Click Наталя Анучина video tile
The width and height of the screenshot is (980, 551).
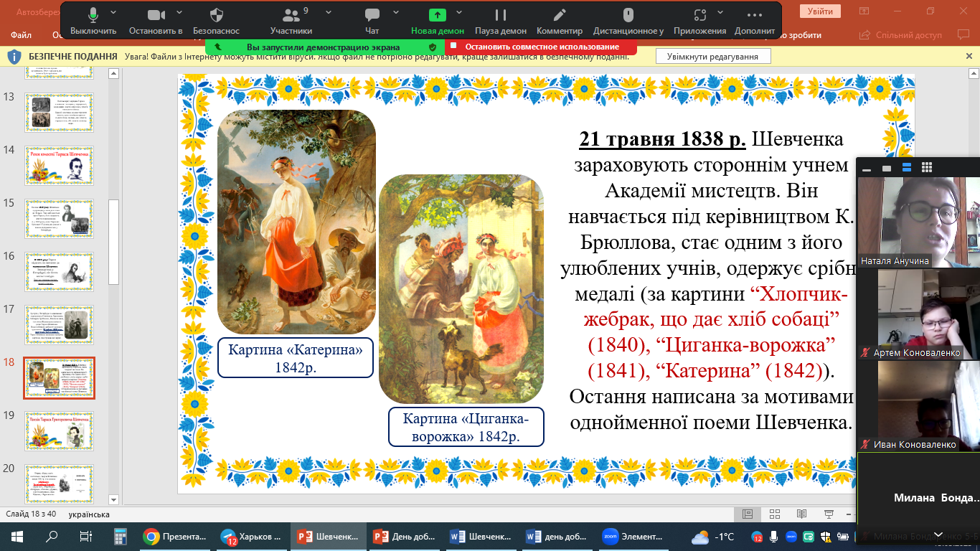tap(919, 222)
